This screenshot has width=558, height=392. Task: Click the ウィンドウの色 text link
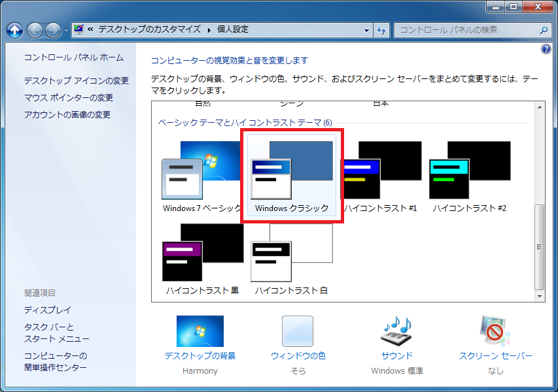coord(298,356)
